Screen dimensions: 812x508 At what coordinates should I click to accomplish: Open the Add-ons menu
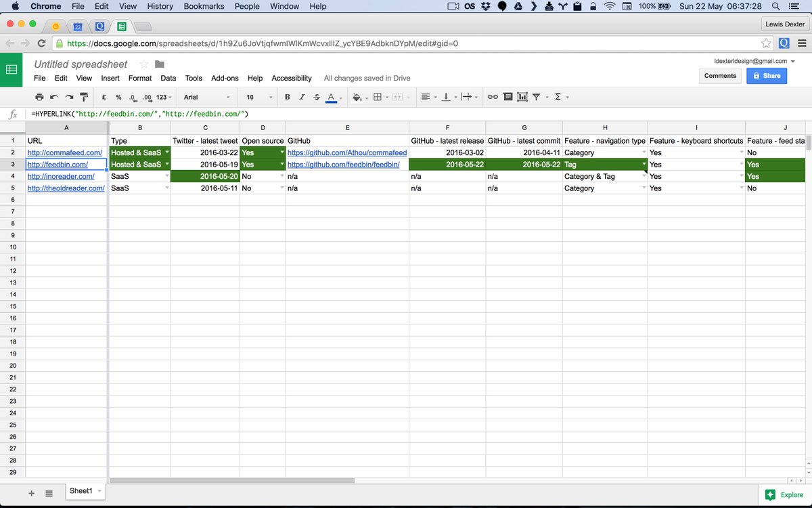[x=225, y=78]
